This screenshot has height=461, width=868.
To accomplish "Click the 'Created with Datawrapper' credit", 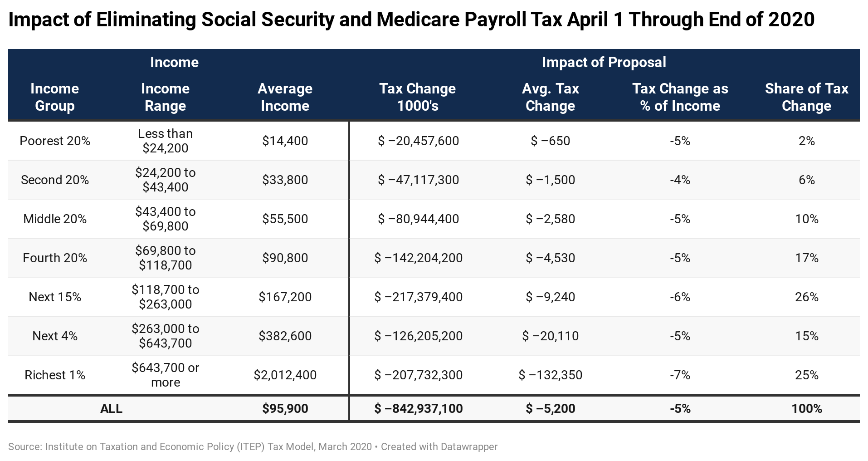I will (439, 446).
